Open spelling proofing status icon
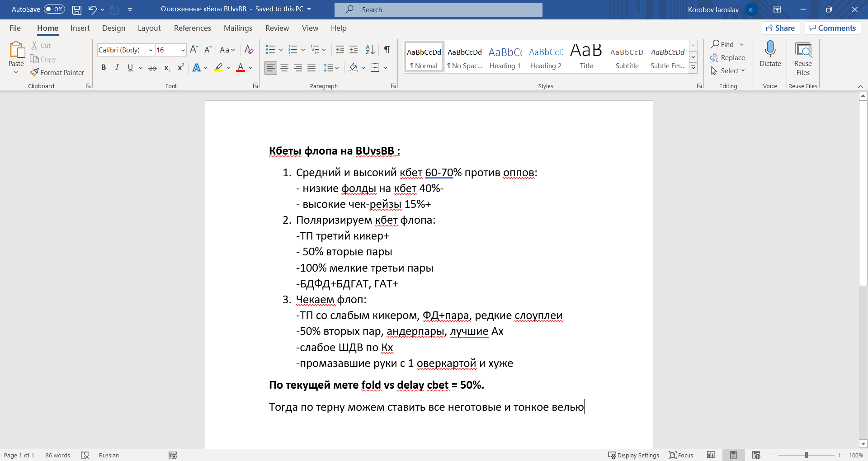This screenshot has width=868, height=461. click(85, 455)
